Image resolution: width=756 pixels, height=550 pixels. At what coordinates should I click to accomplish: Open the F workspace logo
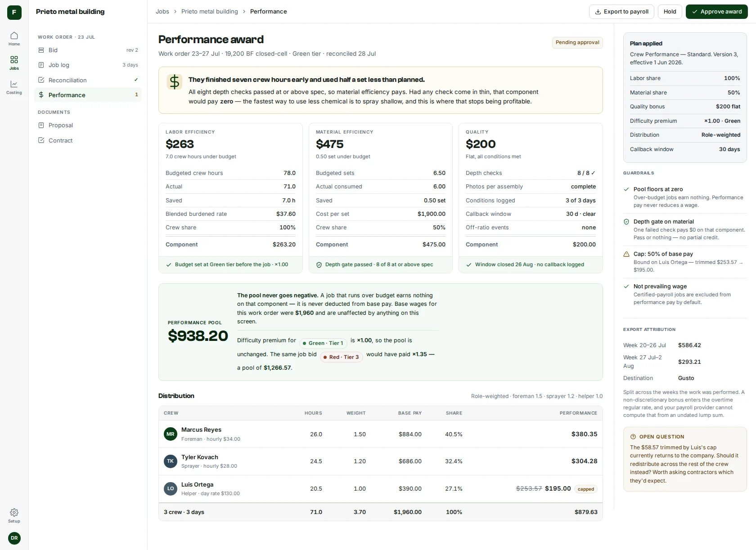(x=14, y=13)
